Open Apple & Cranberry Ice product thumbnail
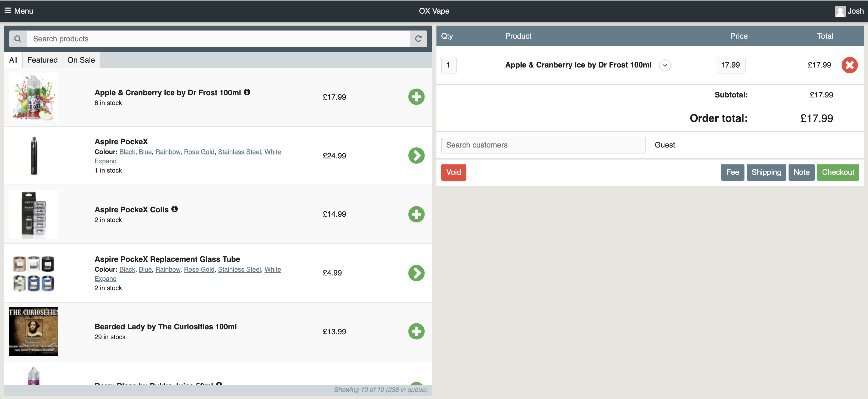This screenshot has height=399, width=868. click(34, 97)
